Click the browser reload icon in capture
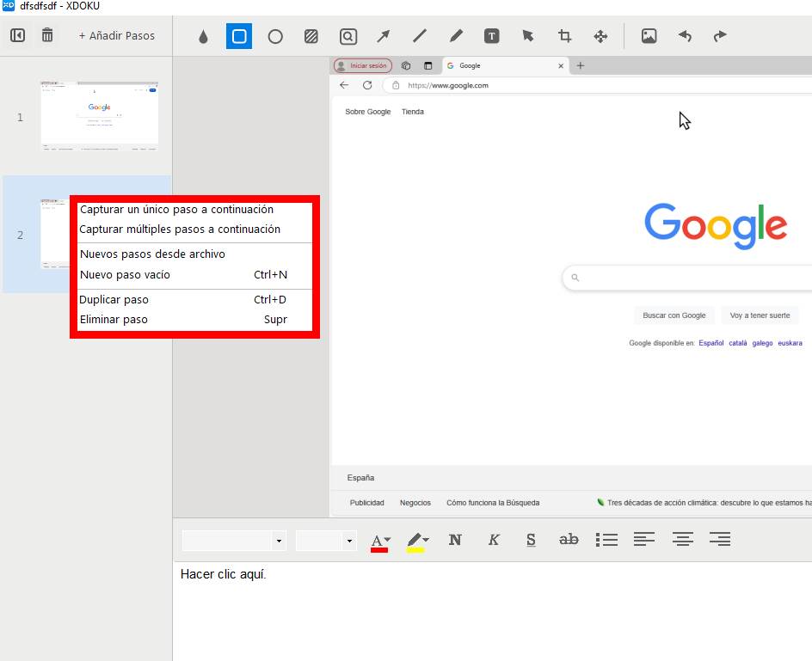The image size is (812, 661). [367, 85]
